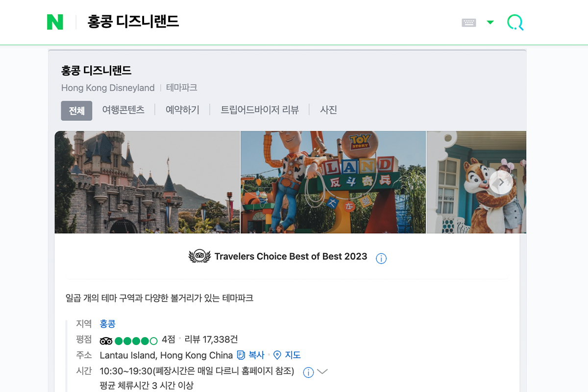The width and height of the screenshot is (588, 392).
Task: Open the castle photo thumbnail
Action: 147,182
